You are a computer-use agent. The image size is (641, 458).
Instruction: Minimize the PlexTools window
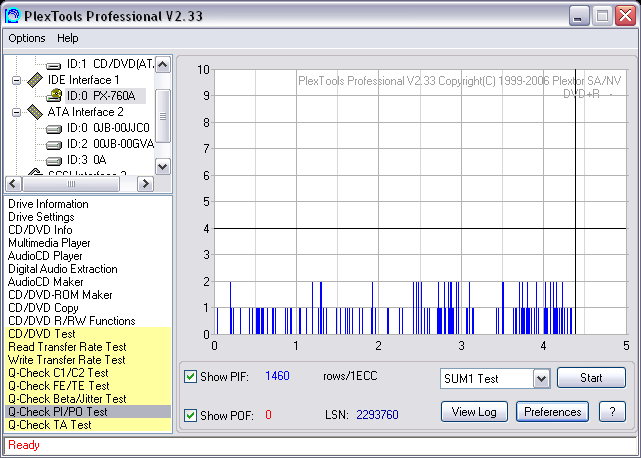click(579, 16)
